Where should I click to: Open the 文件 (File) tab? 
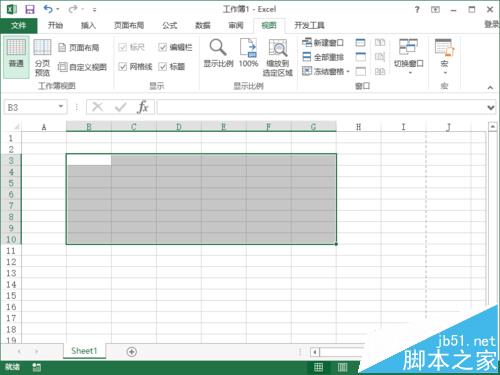(x=19, y=25)
